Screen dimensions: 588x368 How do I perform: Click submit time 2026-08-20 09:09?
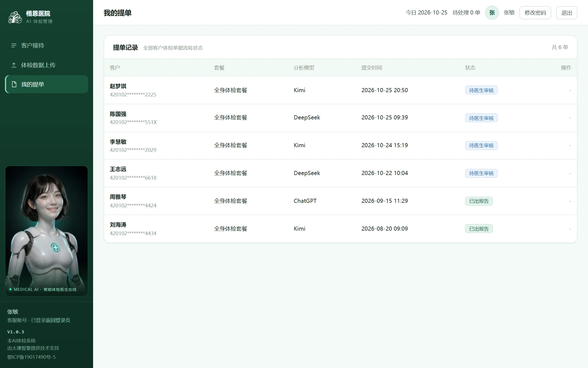coord(385,229)
